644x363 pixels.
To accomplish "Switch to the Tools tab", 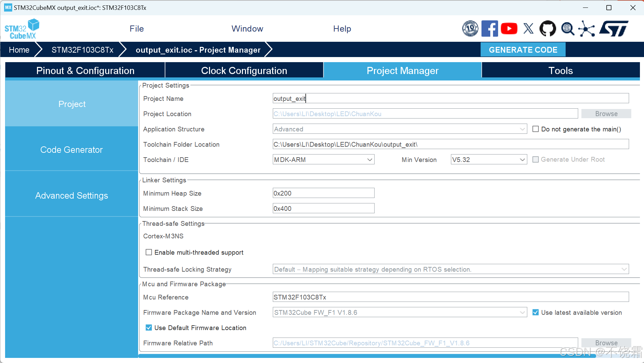I will 561,71.
